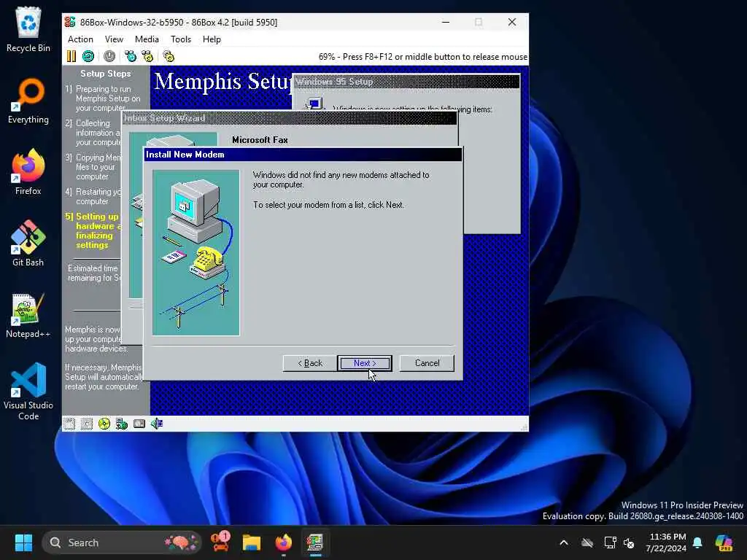Close the 86Box window
Viewport: 747px width, 560px height.
click(511, 22)
